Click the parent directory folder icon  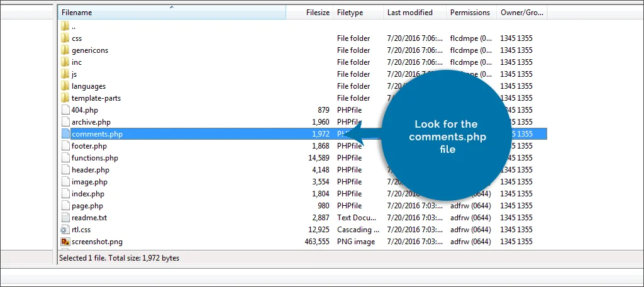click(x=65, y=26)
